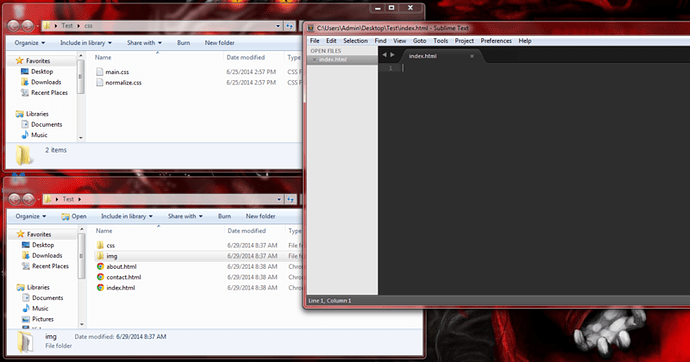Open Downloads in Test window Favorites
690x362 pixels.
coord(47,256)
